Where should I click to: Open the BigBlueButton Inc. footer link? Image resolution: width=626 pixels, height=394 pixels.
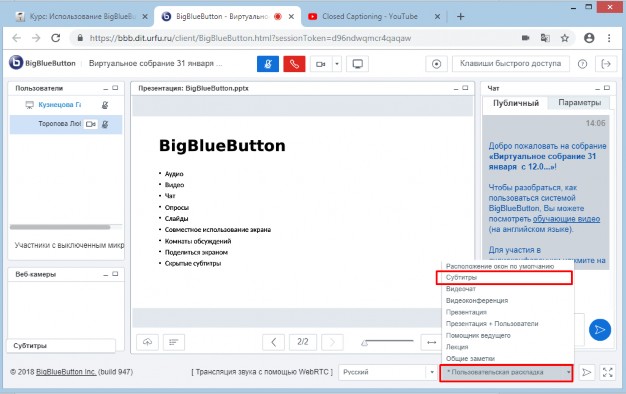(x=66, y=372)
